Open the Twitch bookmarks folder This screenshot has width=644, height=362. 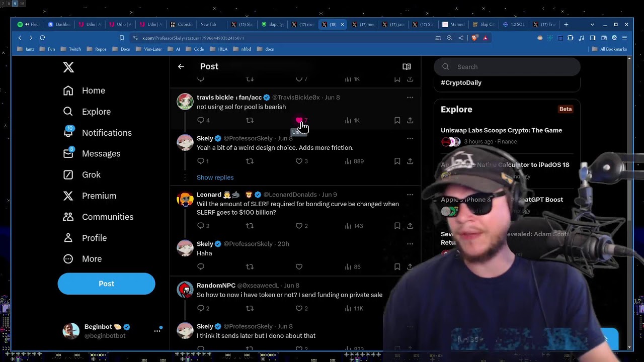tap(71, 49)
